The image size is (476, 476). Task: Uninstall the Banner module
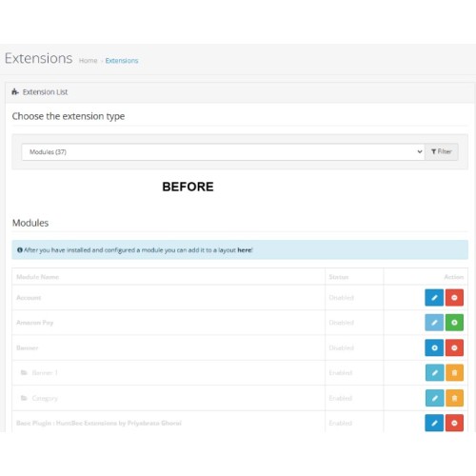454,347
